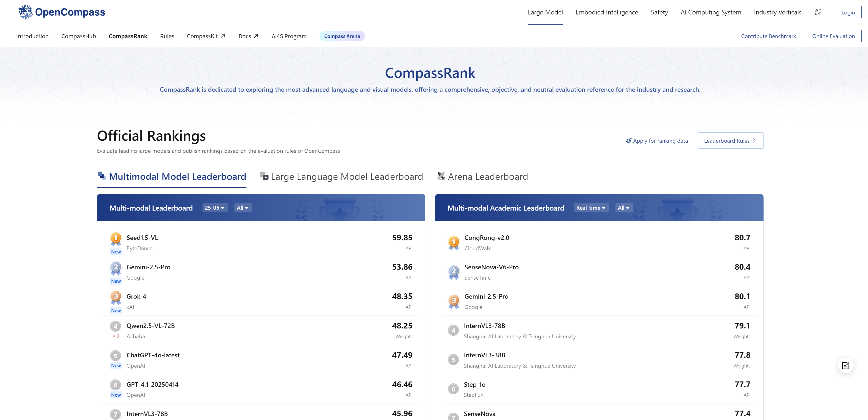The width and height of the screenshot is (868, 420).
Task: Open the 25-05 period dropdown
Action: click(215, 208)
